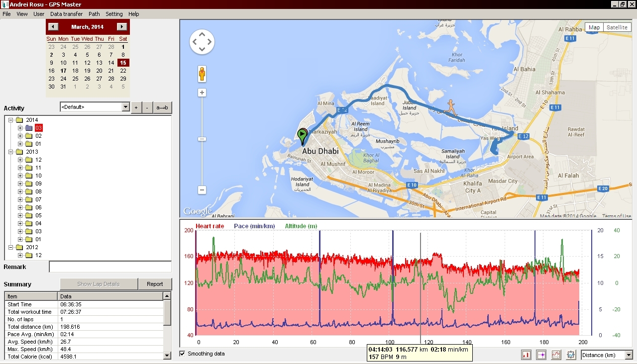Click the minus button beside the activity dropdown
The image size is (637, 364).
tap(147, 107)
